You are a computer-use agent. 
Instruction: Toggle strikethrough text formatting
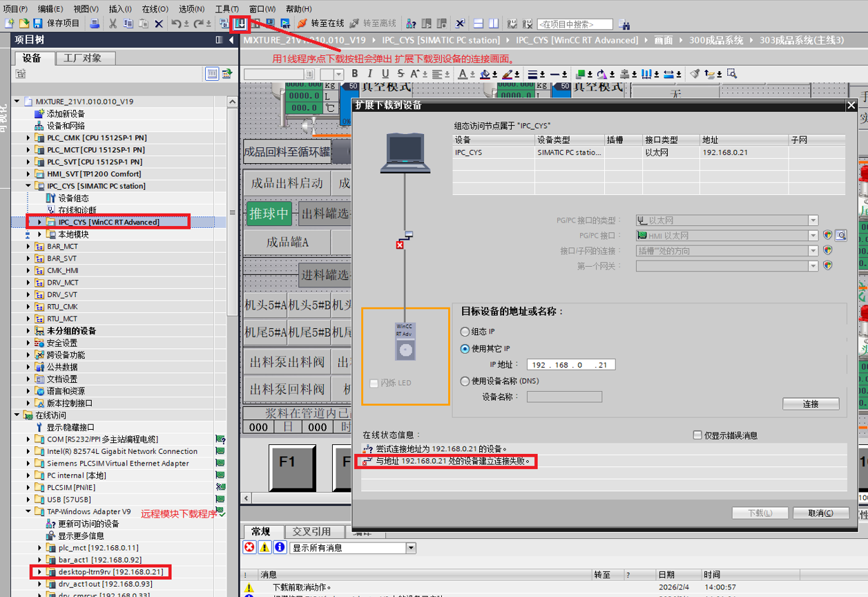tap(401, 74)
